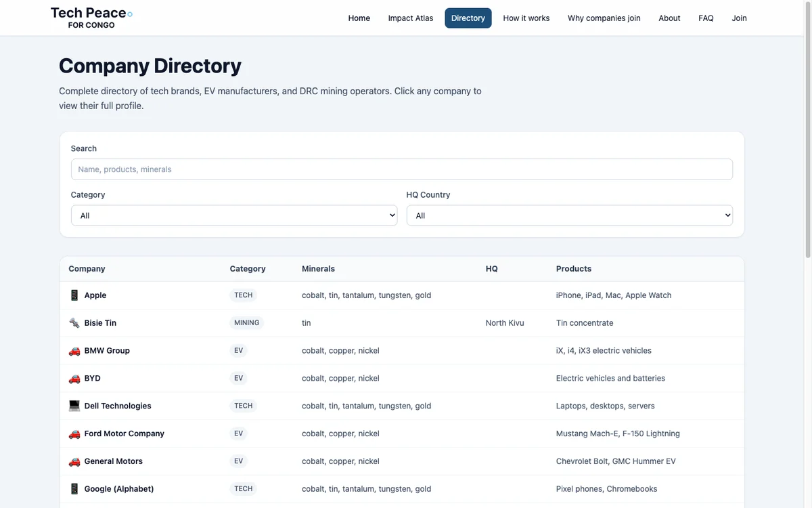Click the tool icon beside Bisie Tin

coord(74,323)
